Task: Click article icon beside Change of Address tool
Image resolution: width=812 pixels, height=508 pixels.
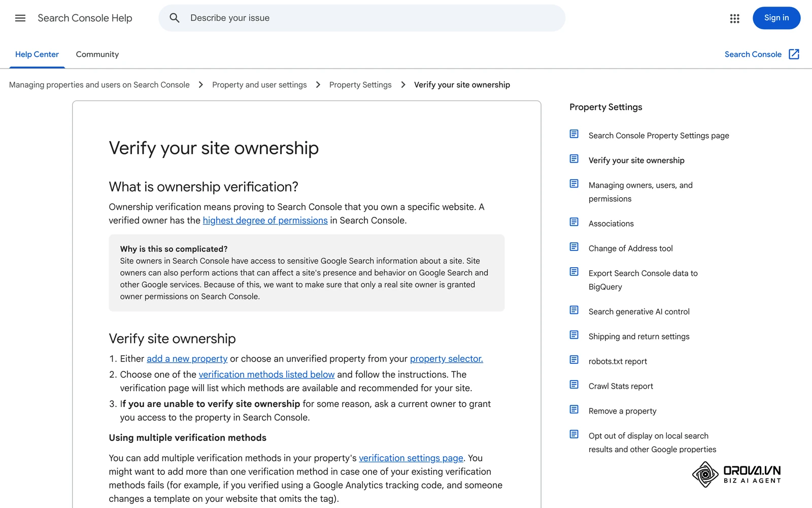Action: click(x=574, y=247)
